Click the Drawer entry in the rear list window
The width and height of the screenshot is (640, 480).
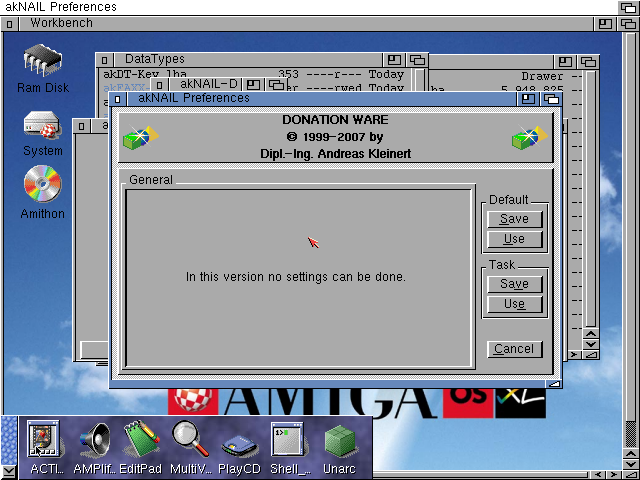(542, 76)
